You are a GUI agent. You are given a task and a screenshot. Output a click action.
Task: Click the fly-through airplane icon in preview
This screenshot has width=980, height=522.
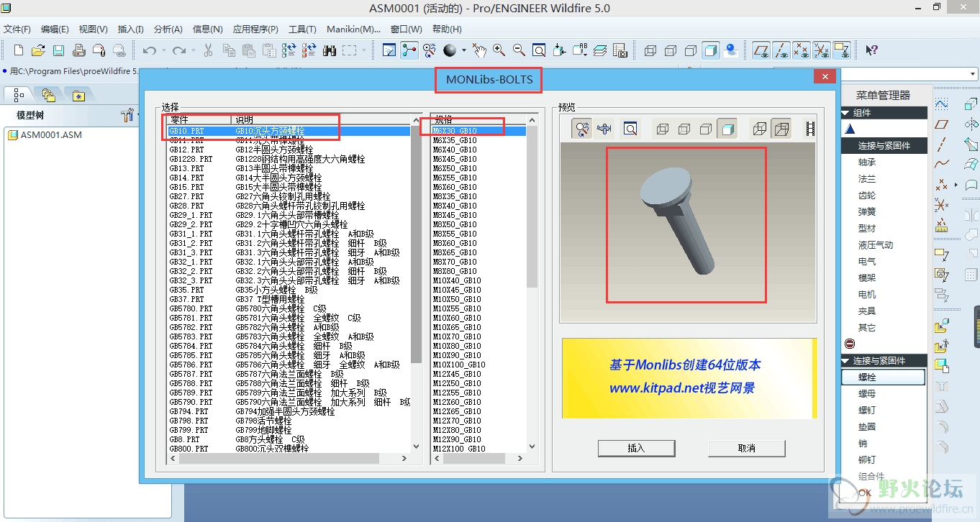point(604,129)
